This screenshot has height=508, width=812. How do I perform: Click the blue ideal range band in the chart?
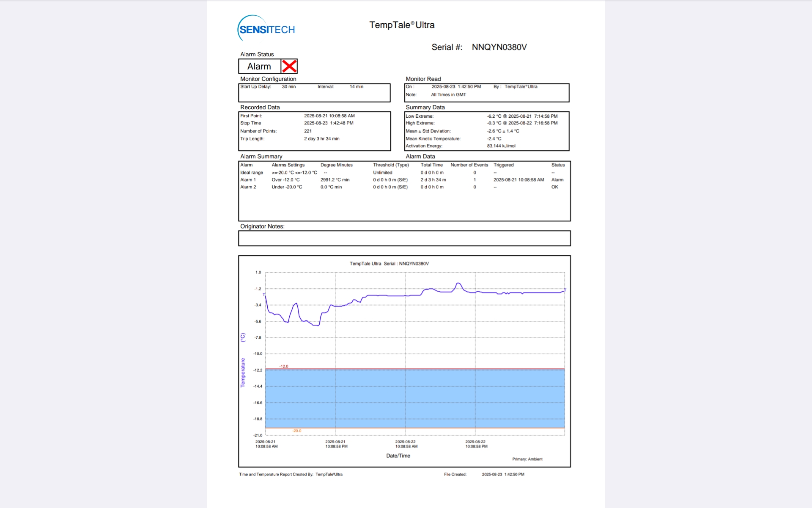[x=414, y=398]
